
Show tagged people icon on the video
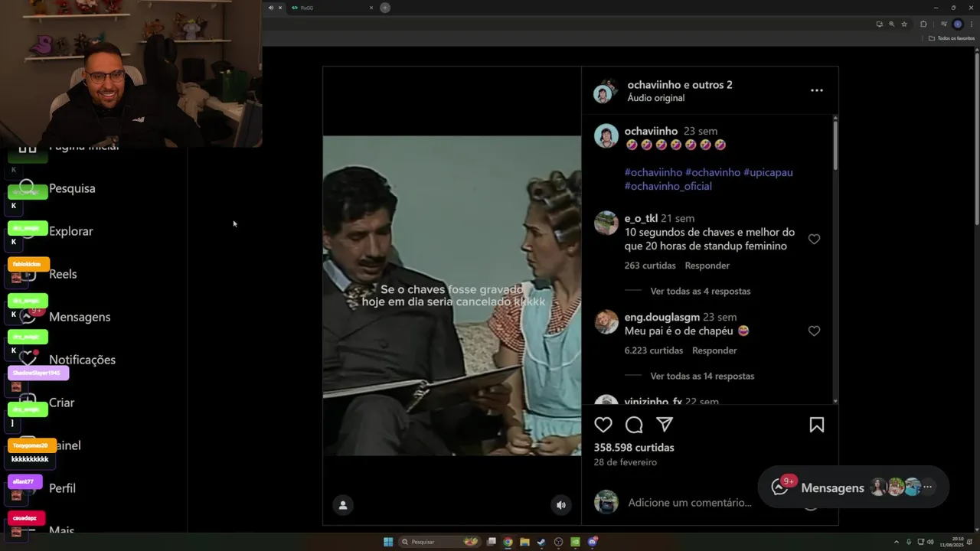point(343,505)
